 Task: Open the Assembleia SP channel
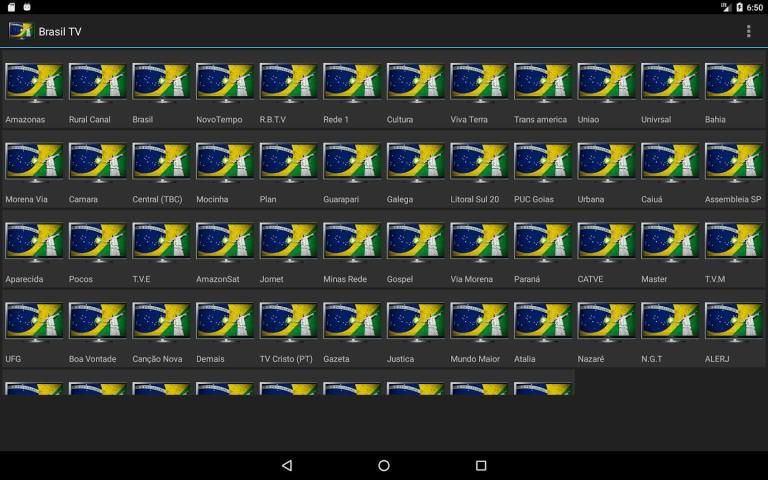[x=734, y=164]
